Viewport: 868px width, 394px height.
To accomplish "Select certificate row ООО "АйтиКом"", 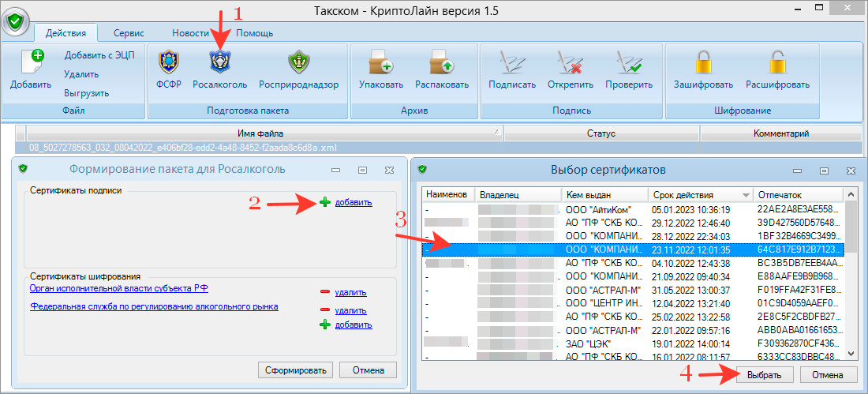I will coord(634,210).
